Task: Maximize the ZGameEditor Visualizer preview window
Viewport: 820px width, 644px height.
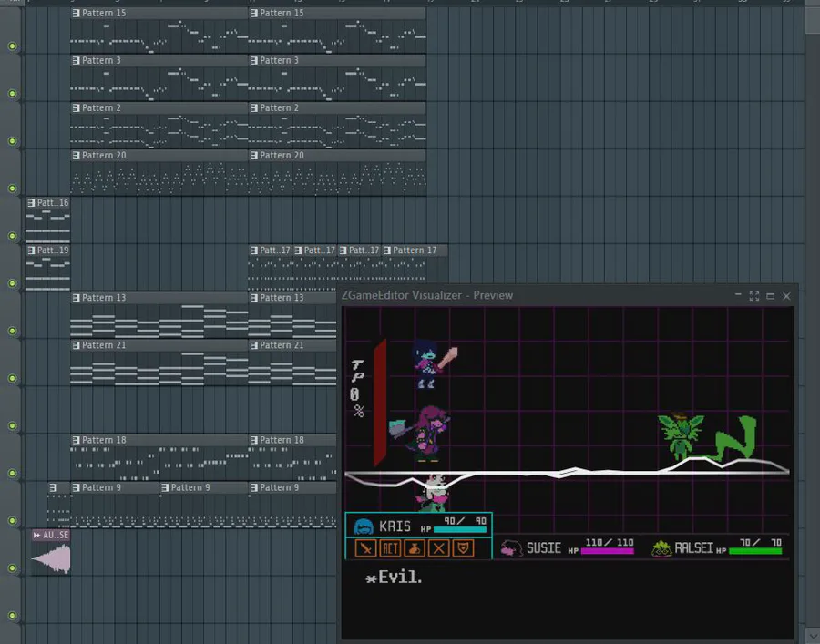Action: point(770,296)
